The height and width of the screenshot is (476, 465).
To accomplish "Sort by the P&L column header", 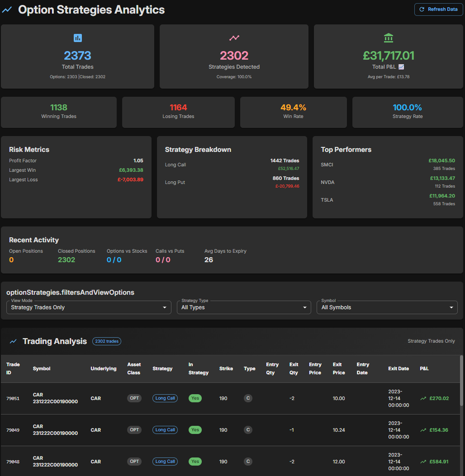I will [424, 368].
